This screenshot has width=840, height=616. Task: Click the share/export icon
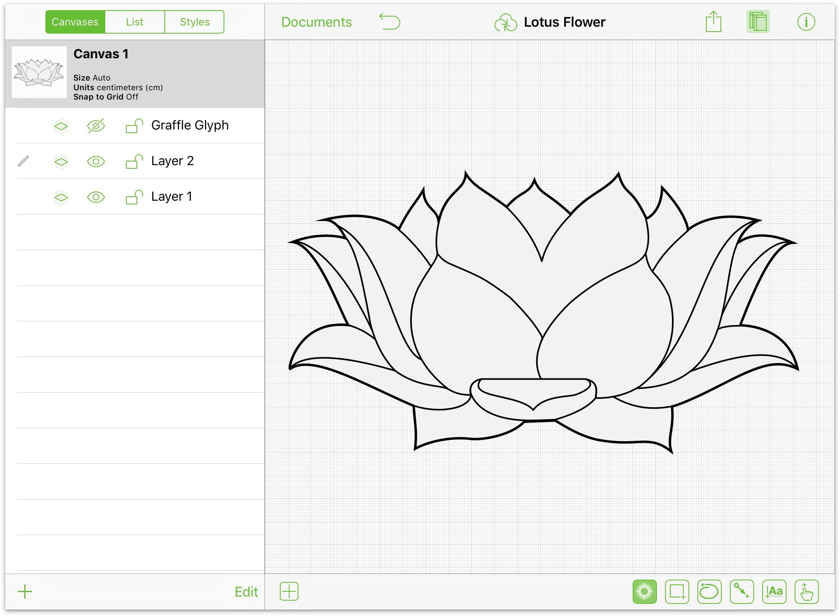pyautogui.click(x=713, y=21)
